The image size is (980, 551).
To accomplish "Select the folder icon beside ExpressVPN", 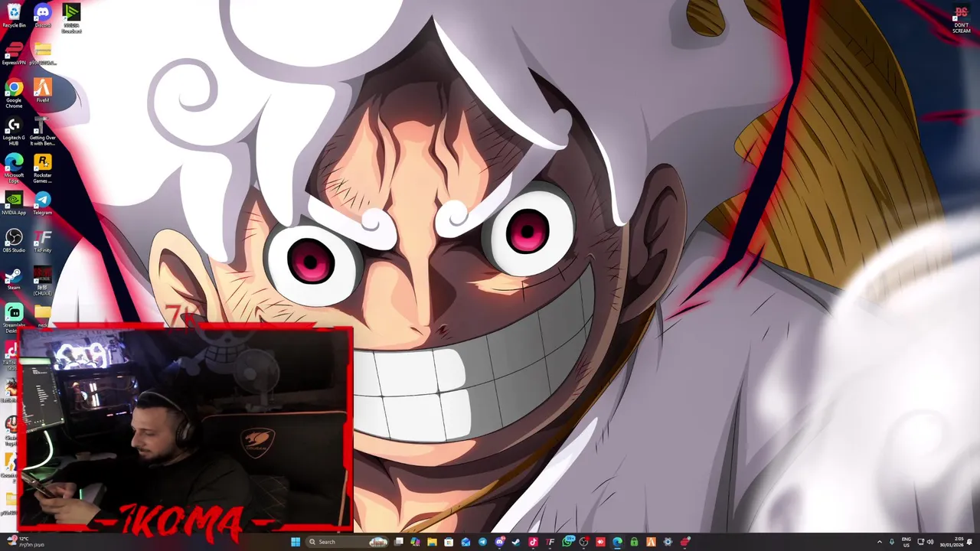I will coord(43,54).
